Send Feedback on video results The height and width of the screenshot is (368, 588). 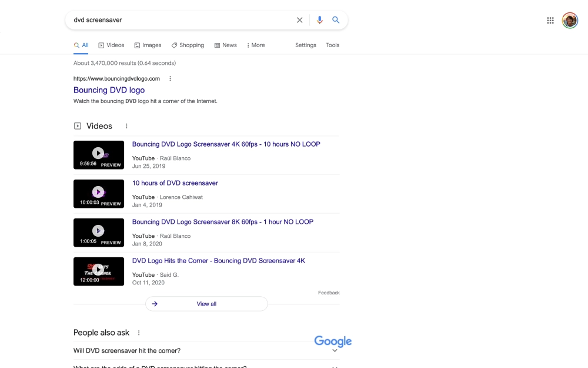pos(329,293)
